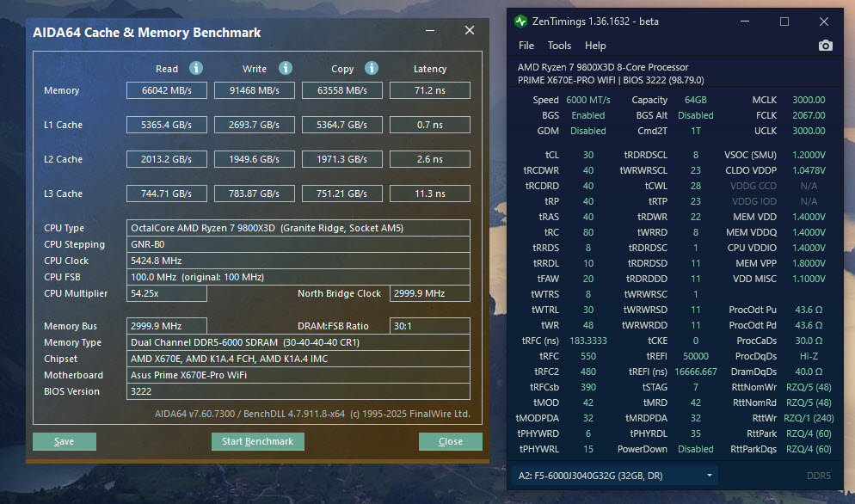The width and height of the screenshot is (855, 504).
Task: Click the ZenTimings app logo icon
Action: pyautogui.click(x=520, y=22)
